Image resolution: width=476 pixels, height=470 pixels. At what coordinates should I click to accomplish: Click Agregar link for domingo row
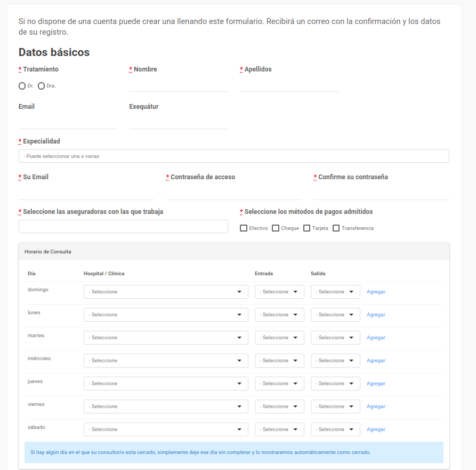[x=376, y=292]
